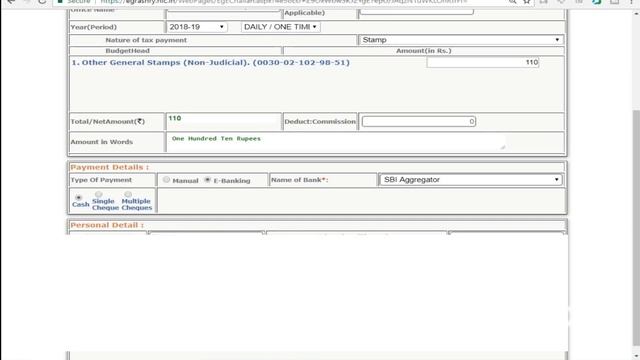Click the Nature of tax payment label
This screenshot has width=640, height=360.
click(x=146, y=40)
